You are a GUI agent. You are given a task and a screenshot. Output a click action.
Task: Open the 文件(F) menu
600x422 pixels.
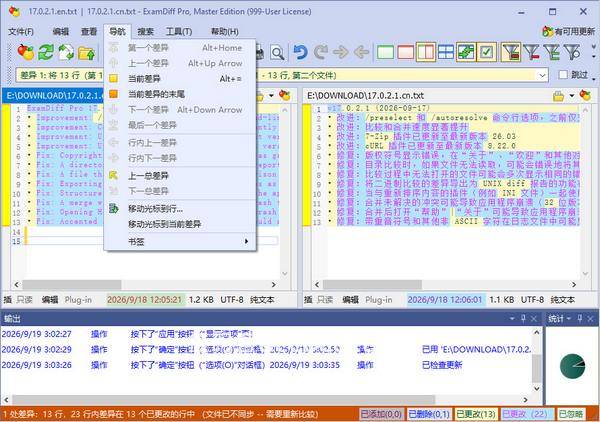click(21, 32)
